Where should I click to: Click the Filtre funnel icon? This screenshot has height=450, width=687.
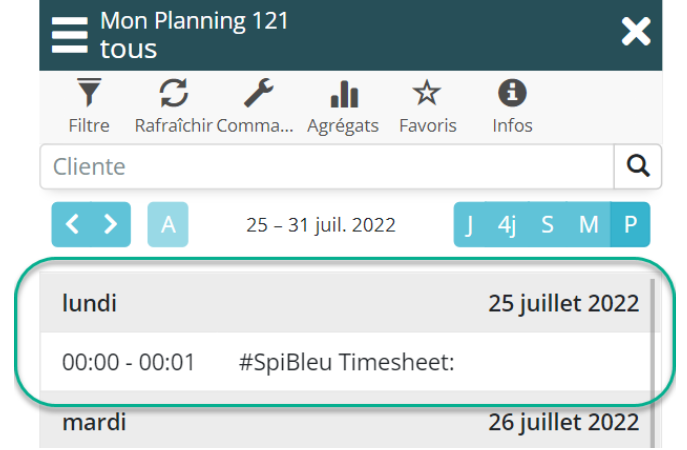(x=89, y=95)
